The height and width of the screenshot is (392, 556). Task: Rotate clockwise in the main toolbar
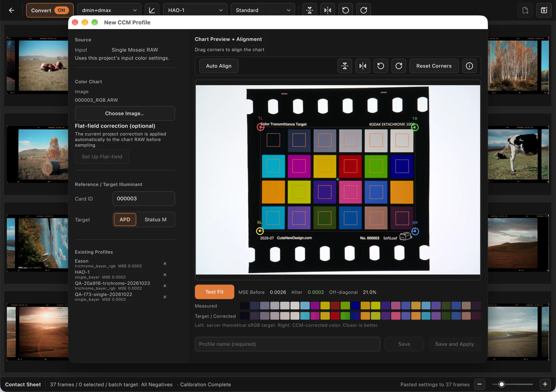pos(364,10)
